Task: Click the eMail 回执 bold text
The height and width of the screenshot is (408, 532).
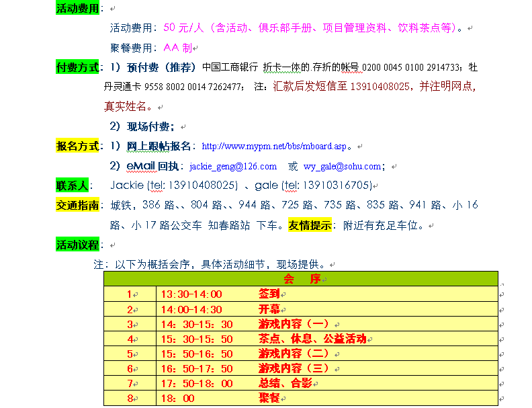Action: coord(152,166)
